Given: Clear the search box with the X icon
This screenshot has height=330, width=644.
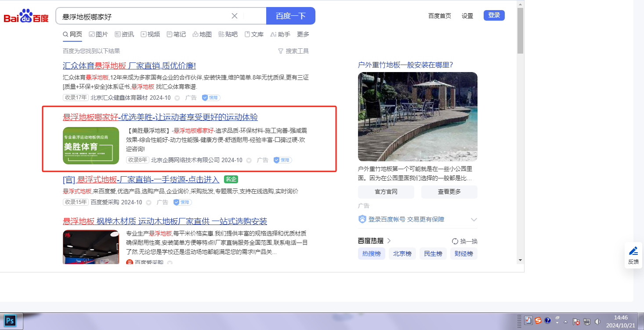Looking at the screenshot, I should click(x=235, y=16).
